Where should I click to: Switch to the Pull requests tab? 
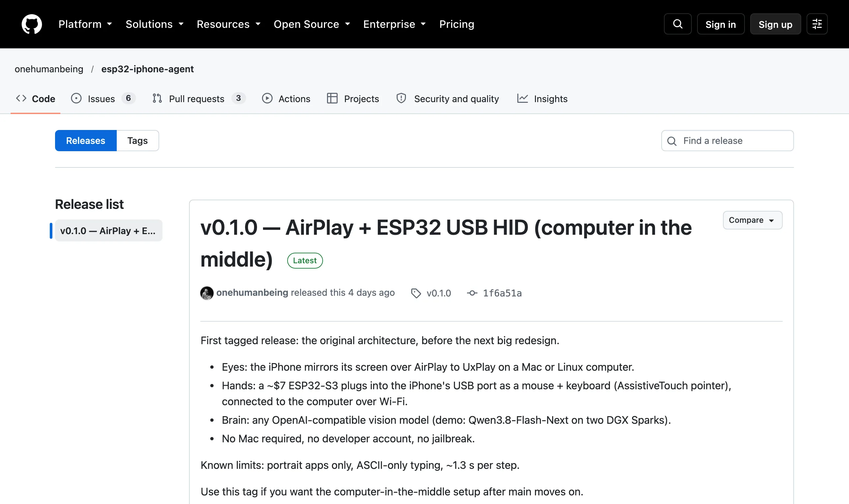199,98
